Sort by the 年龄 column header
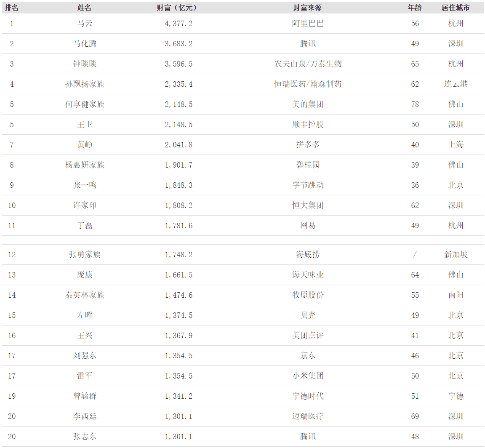485x448 pixels. (415, 7)
